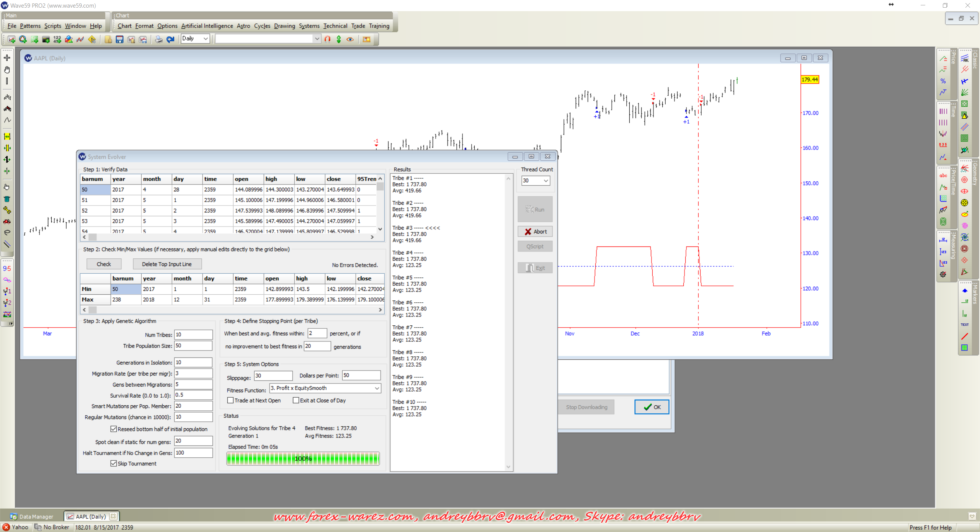Click the Num Tribes input field
980x532 pixels.
[193, 335]
